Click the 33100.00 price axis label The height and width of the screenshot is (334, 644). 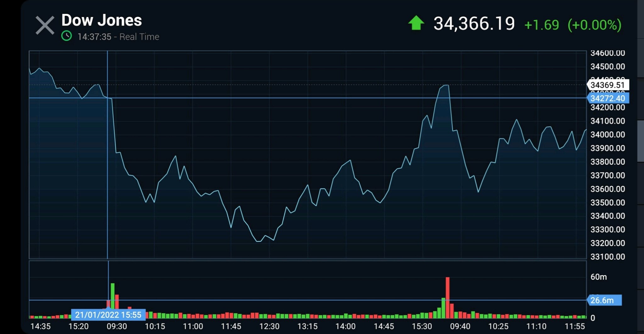608,257
